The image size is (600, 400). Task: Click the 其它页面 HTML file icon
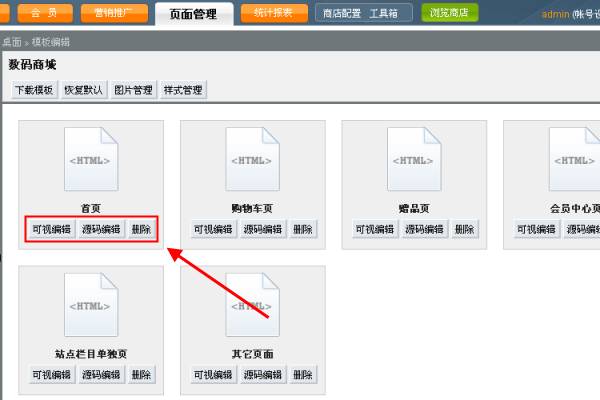252,305
